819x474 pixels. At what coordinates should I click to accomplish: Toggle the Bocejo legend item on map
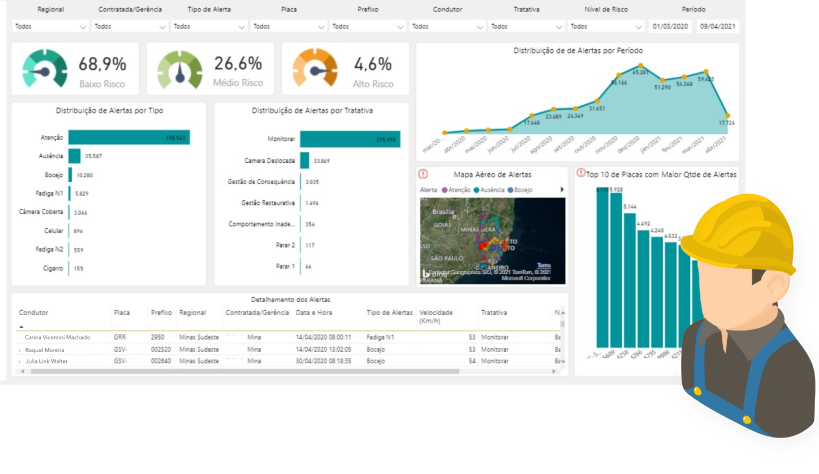coord(523,189)
